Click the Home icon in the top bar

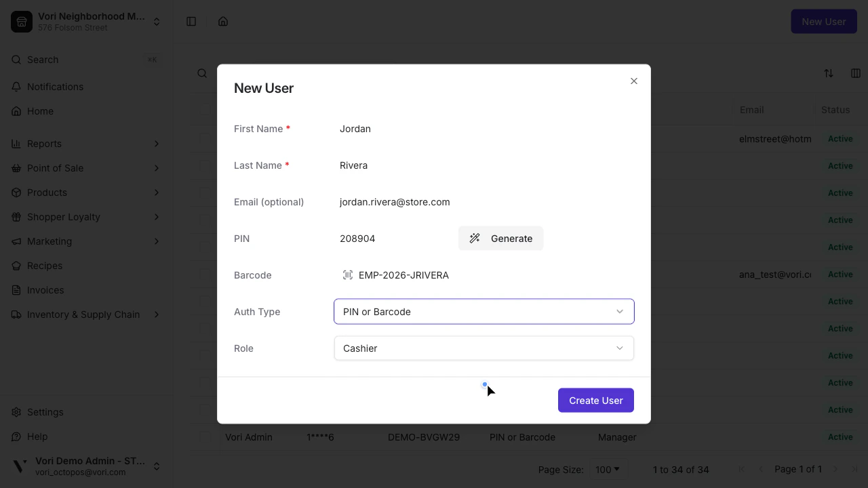tap(223, 21)
